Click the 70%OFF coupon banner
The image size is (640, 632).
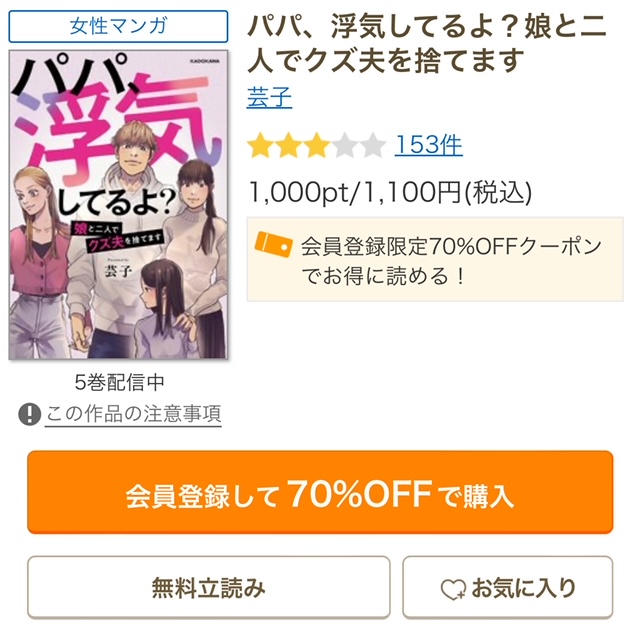tap(435, 260)
